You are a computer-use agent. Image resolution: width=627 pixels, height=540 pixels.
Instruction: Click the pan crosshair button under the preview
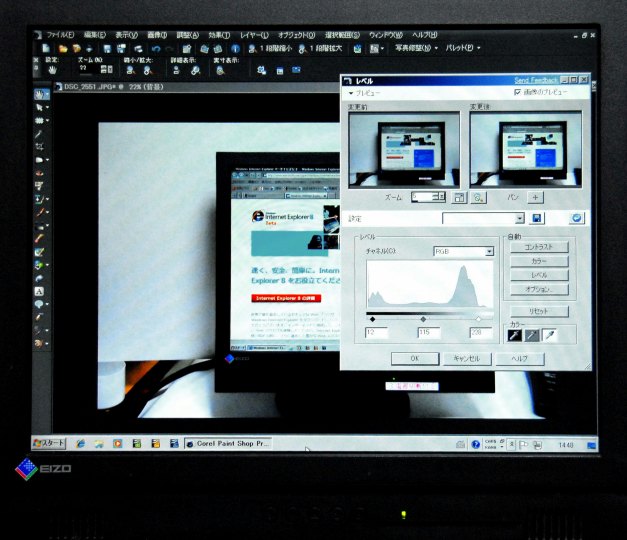tap(535, 198)
